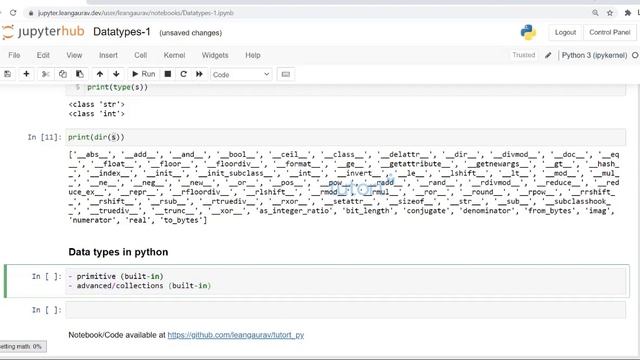
Task: Open the Edit menu
Action: [43, 55]
